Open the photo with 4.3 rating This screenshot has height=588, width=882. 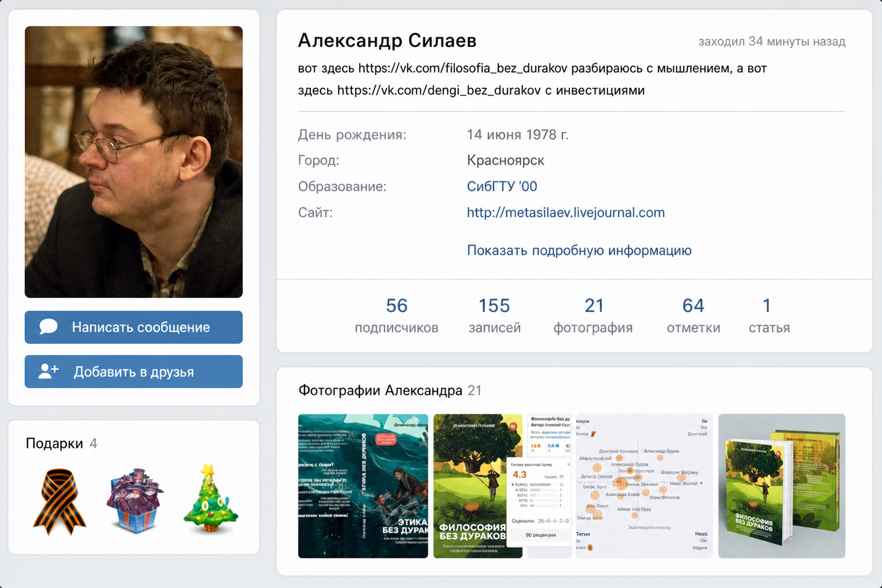click(x=502, y=486)
